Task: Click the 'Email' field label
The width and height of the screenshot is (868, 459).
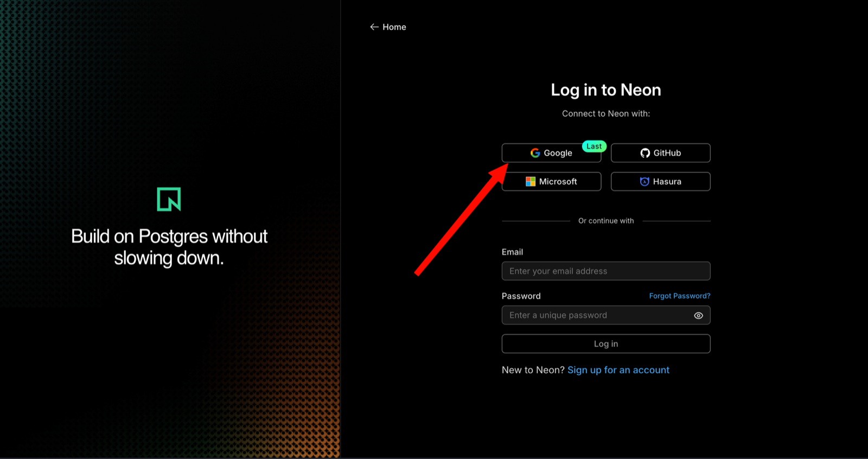Action: [512, 252]
